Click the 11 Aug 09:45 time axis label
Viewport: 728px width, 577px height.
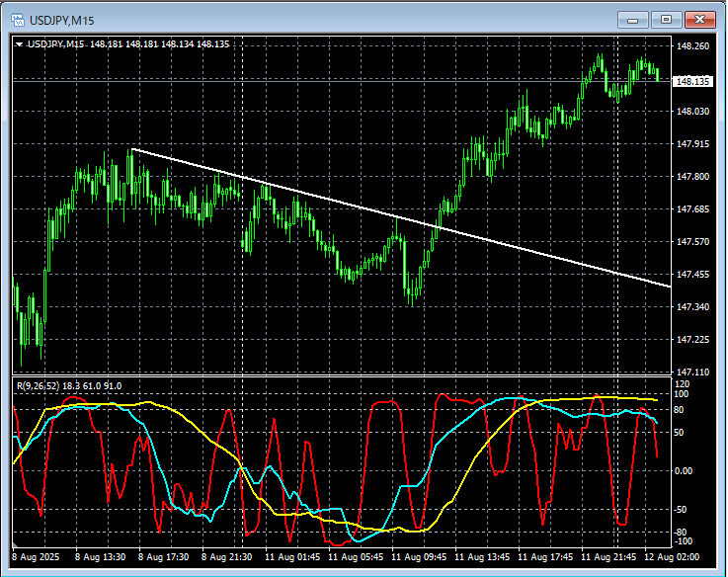[x=419, y=556]
